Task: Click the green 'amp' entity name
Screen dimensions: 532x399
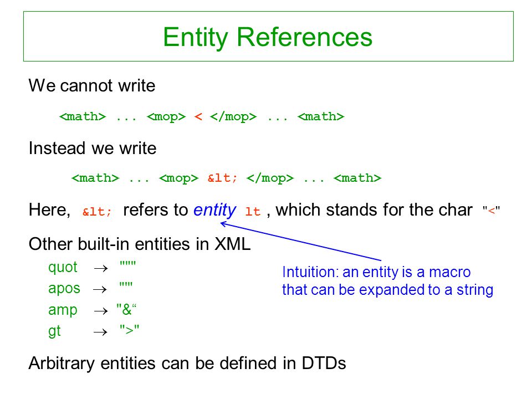Action: click(x=63, y=310)
